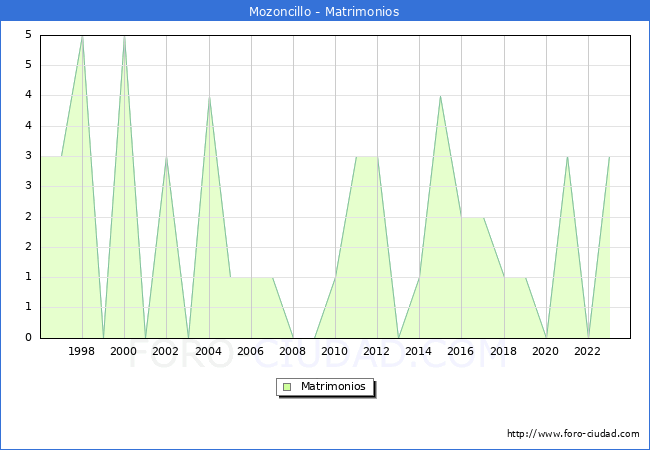Click the 2021 peak data point

tap(567, 157)
